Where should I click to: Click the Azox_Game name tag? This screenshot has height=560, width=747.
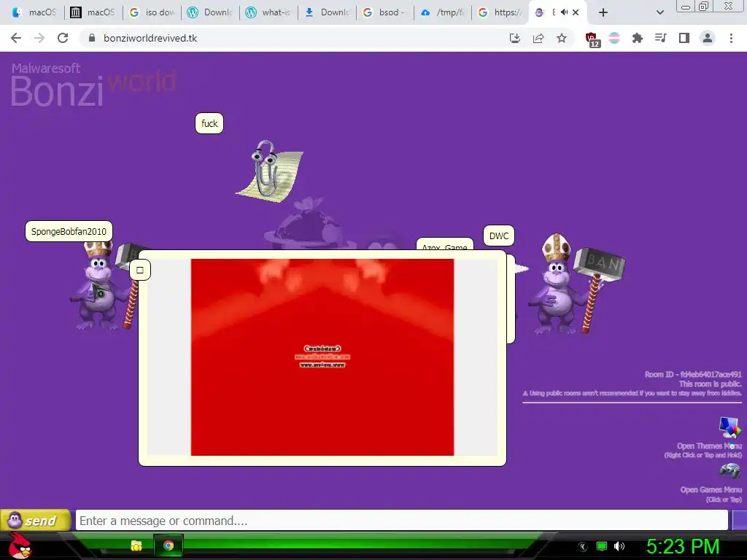click(x=444, y=245)
